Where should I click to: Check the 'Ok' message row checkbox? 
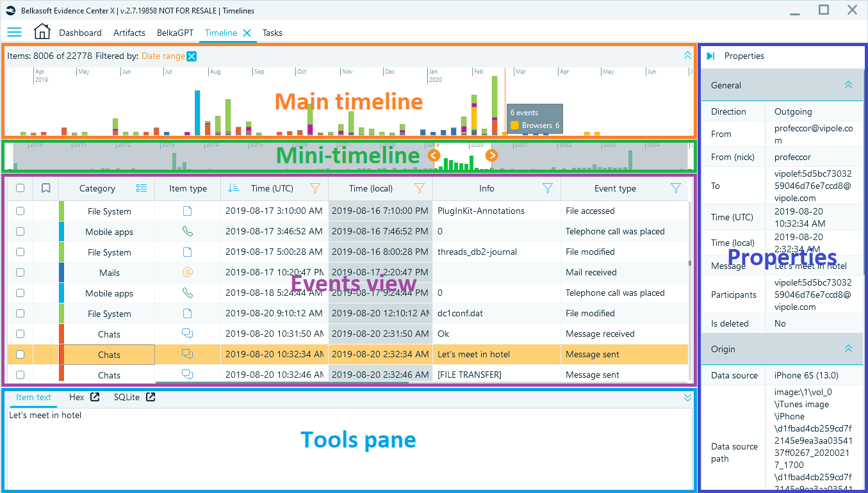[x=20, y=334]
